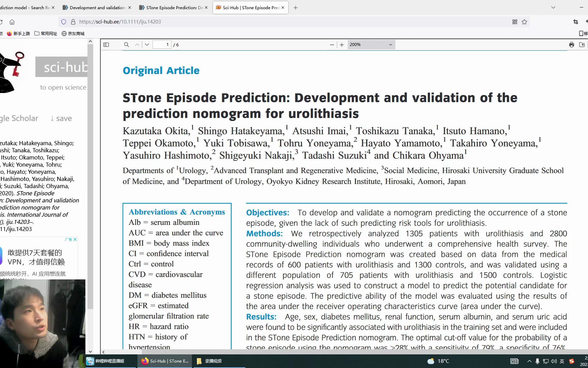View site security lock information

(x=73, y=22)
